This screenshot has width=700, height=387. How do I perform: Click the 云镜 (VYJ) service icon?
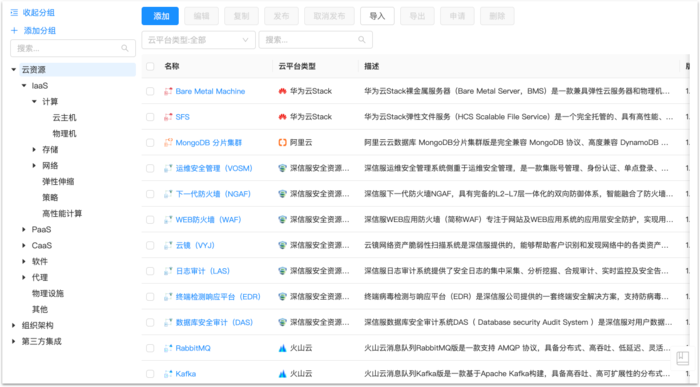click(168, 245)
